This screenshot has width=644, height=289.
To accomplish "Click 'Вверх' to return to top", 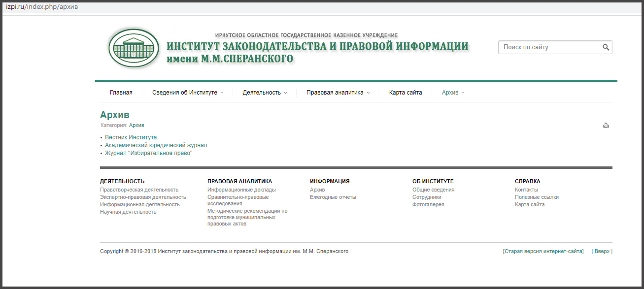I will click(602, 251).
